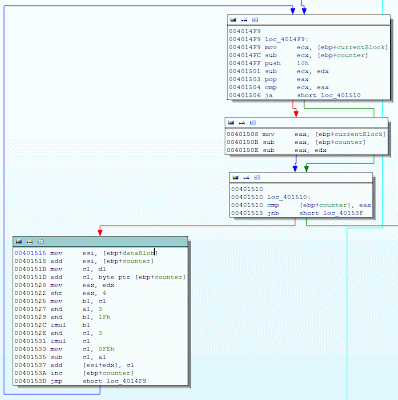
Task: Click the group nodes icon on the loc_401510 block
Action: (x=257, y=177)
